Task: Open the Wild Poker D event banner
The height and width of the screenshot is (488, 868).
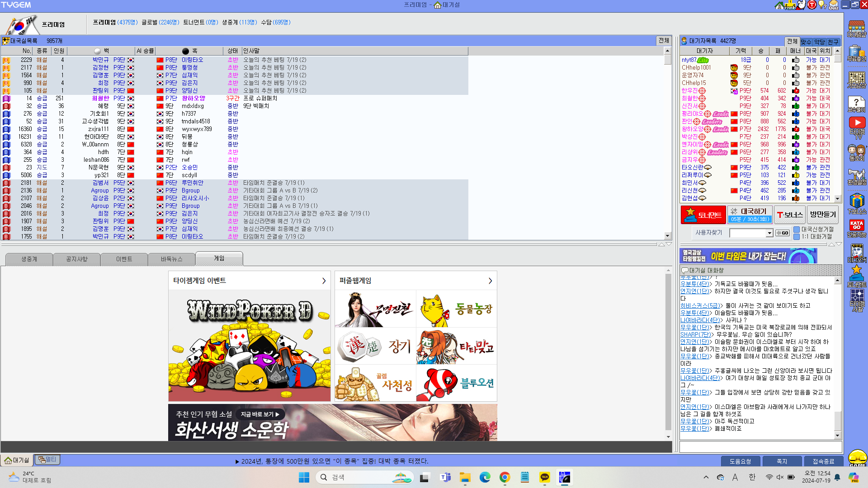Action: click(250, 346)
